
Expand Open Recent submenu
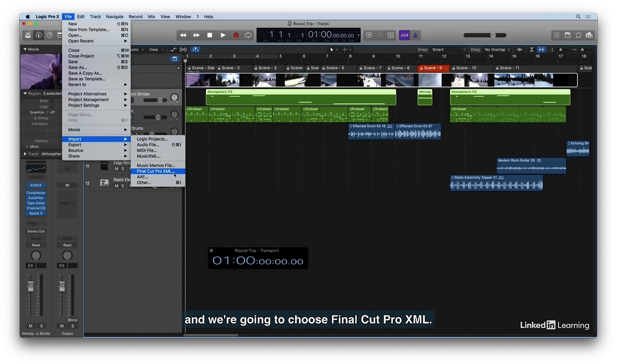pos(96,41)
